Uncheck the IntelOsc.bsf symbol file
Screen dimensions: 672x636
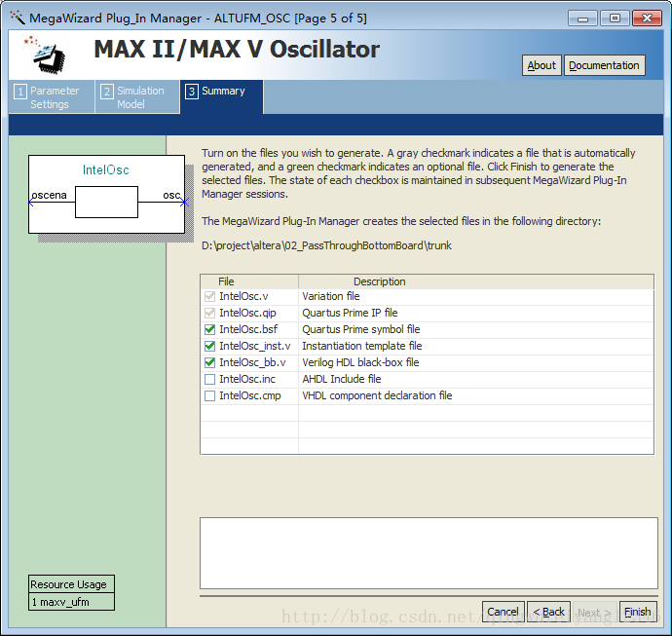tap(209, 329)
